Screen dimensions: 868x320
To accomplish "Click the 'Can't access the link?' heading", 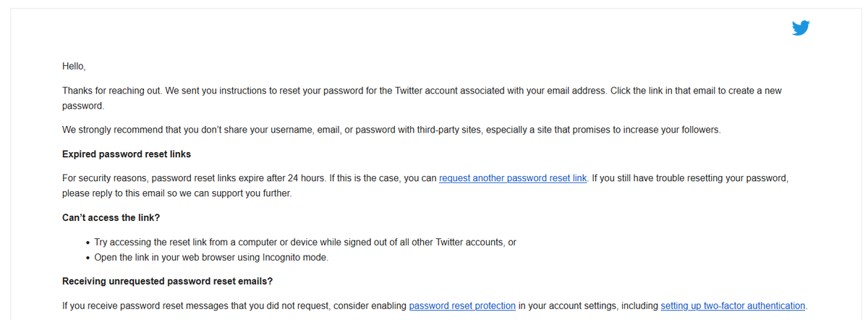I will click(111, 218).
